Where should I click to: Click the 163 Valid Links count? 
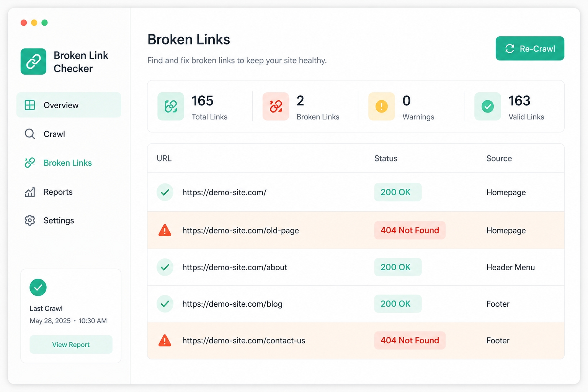519,101
